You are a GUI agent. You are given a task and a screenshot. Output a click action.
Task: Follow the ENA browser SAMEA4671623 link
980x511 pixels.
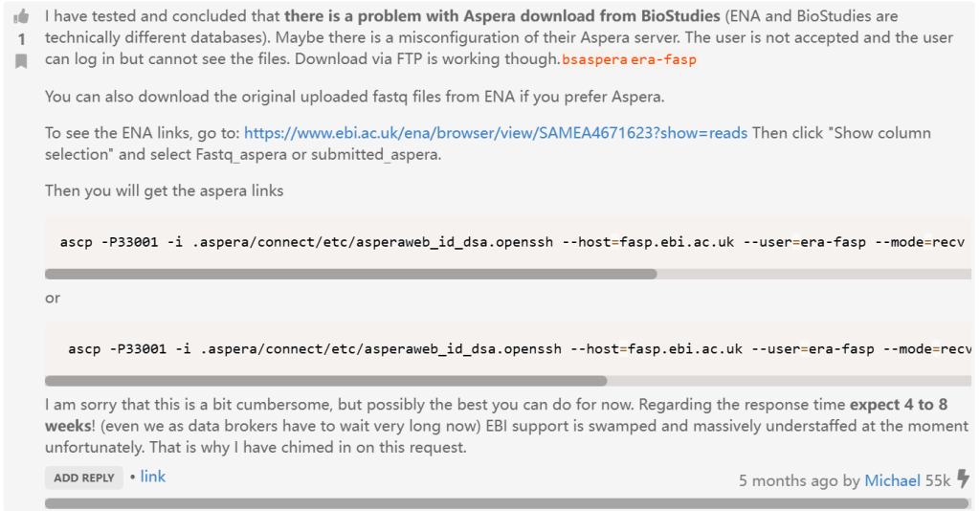pos(496,133)
